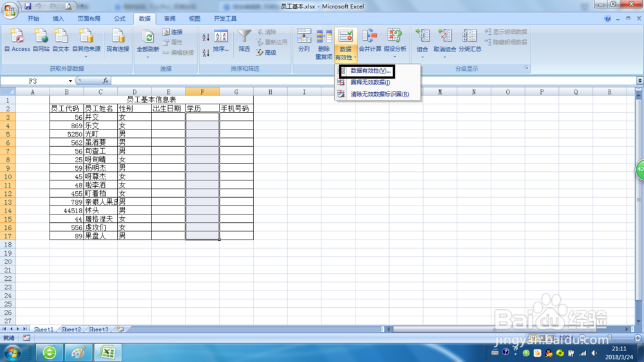644x362 pixels.
Task: Import data From Access
Action: (x=17, y=41)
